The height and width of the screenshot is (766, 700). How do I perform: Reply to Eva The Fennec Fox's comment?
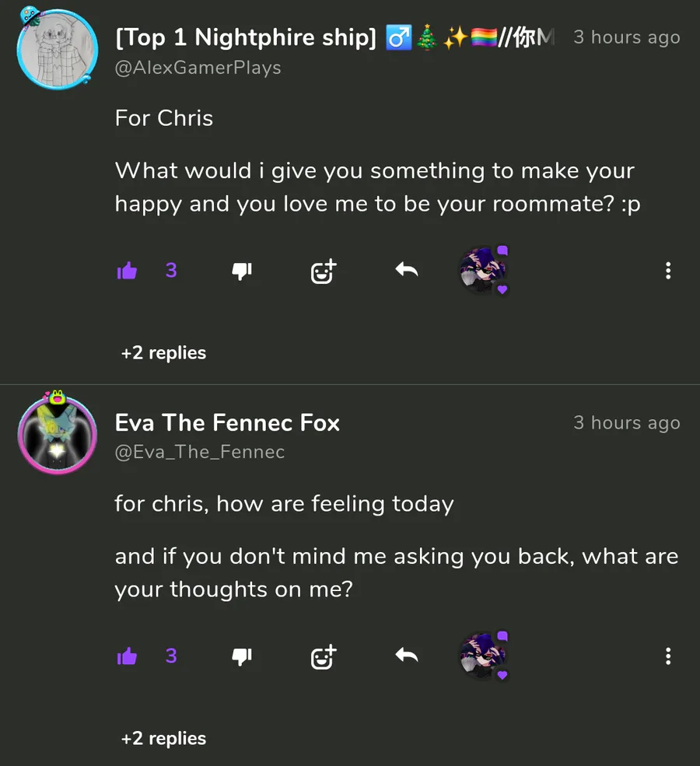[x=406, y=656]
